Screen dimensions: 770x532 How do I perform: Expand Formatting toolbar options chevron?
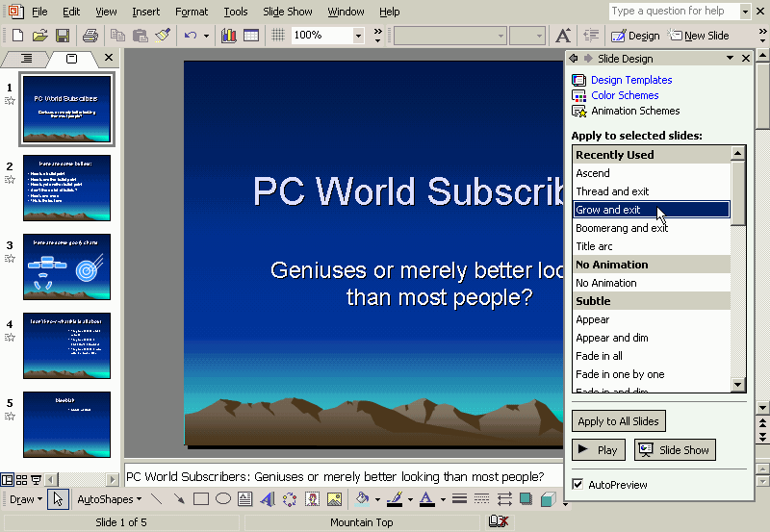(762, 36)
